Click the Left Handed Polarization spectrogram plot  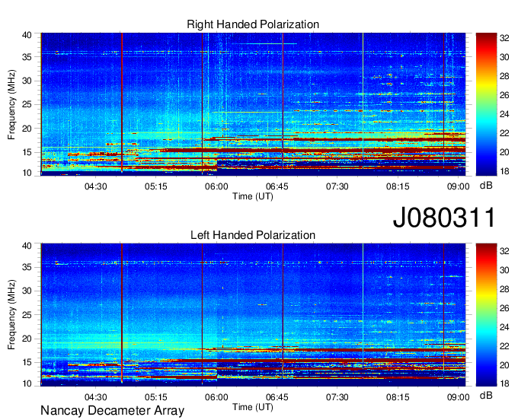(253, 315)
